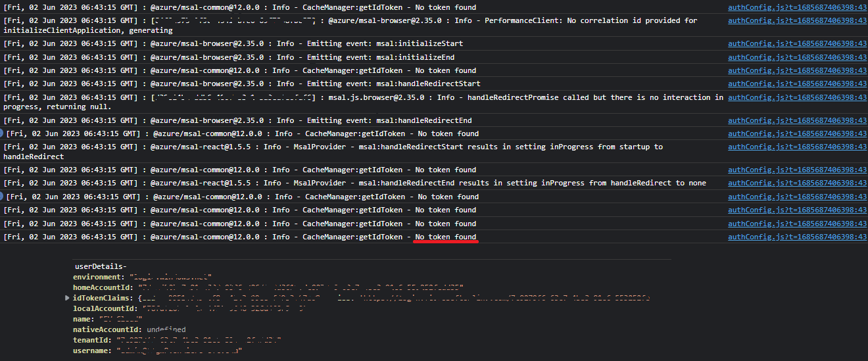Select 'Emitting event: msal:handleRedirectStart' log text
Viewport: 868px width, 361px height.
click(x=393, y=84)
